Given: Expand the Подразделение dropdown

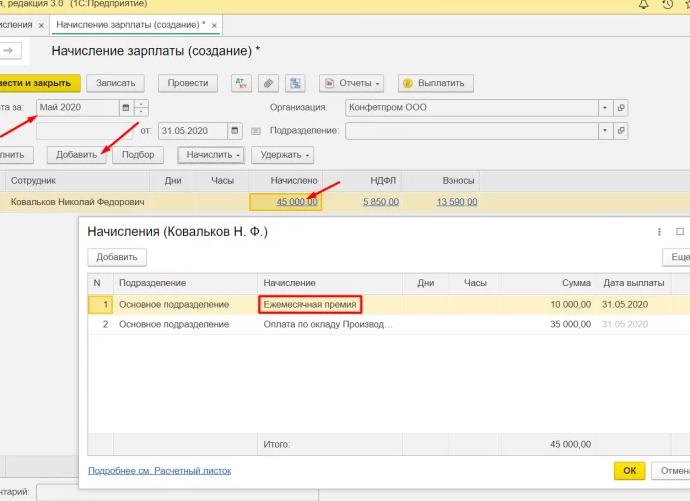Looking at the screenshot, I should 605,131.
